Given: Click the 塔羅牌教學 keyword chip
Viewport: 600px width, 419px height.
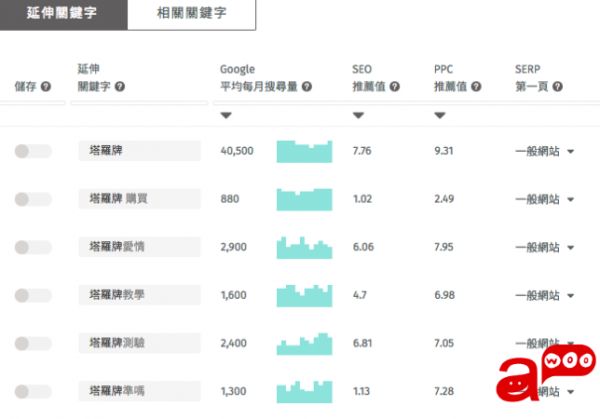Looking at the screenshot, I should pyautogui.click(x=139, y=295).
